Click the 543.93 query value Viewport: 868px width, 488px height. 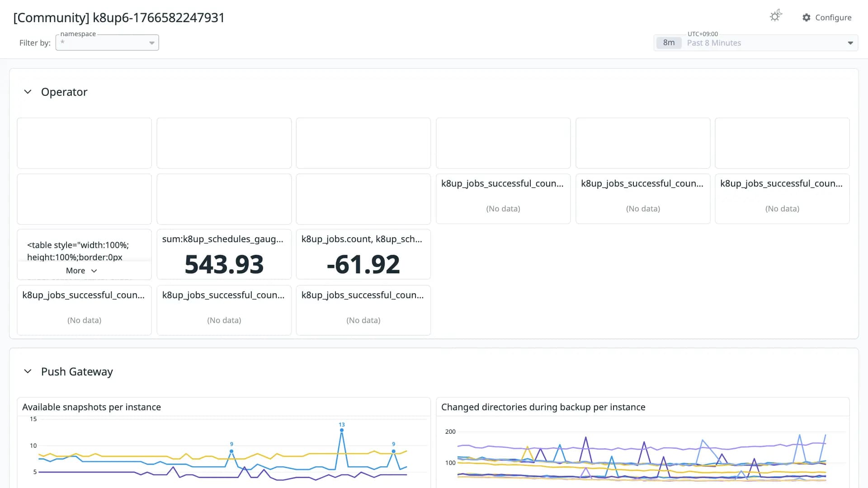pos(224,264)
